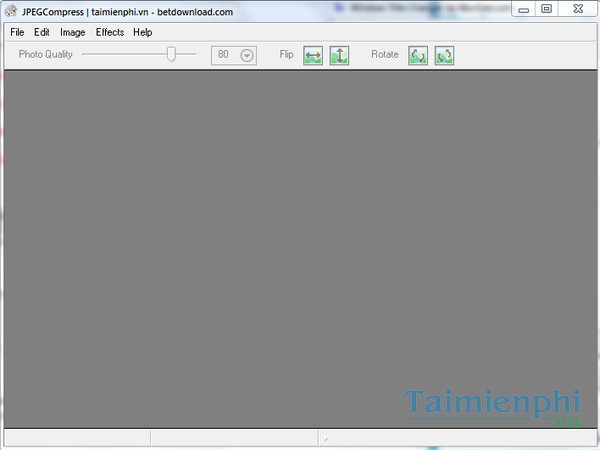Image resolution: width=600 pixels, height=450 pixels.
Task: Open the Edit menu
Action: click(42, 32)
